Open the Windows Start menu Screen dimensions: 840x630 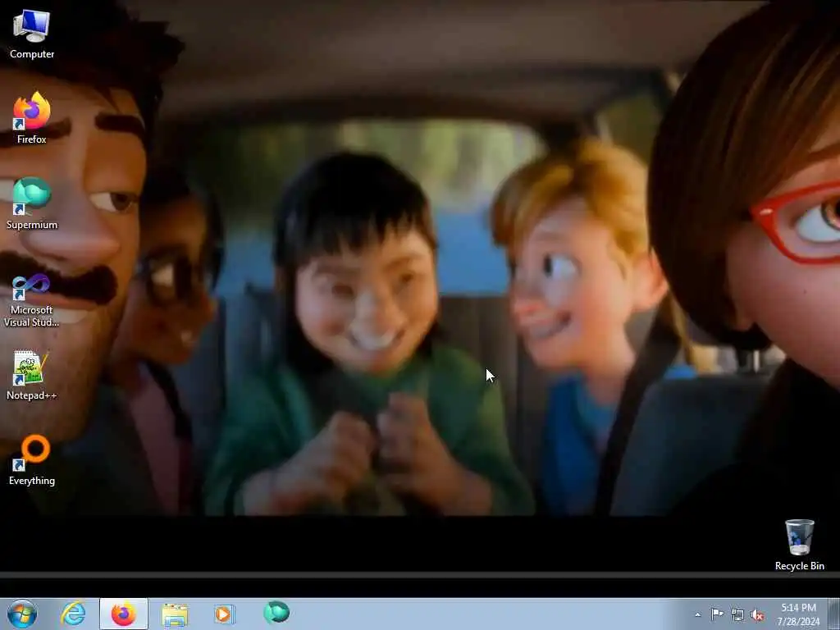tap(22, 614)
